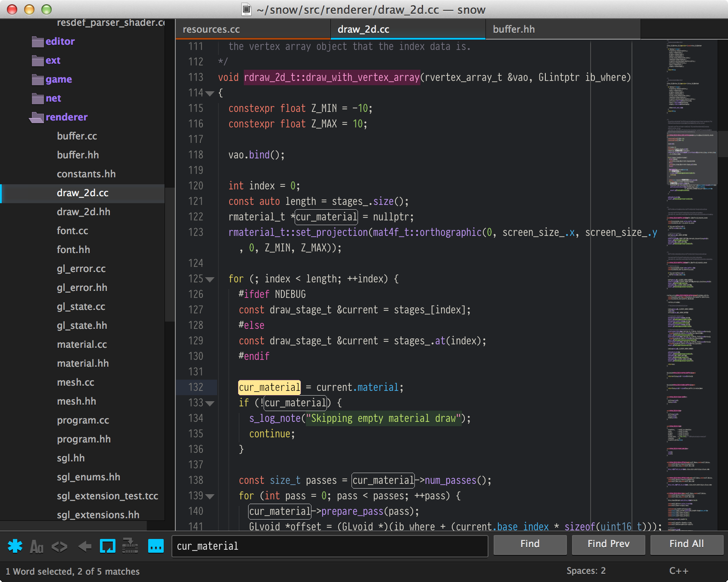Collapse the open renderer folder

pyautogui.click(x=37, y=118)
